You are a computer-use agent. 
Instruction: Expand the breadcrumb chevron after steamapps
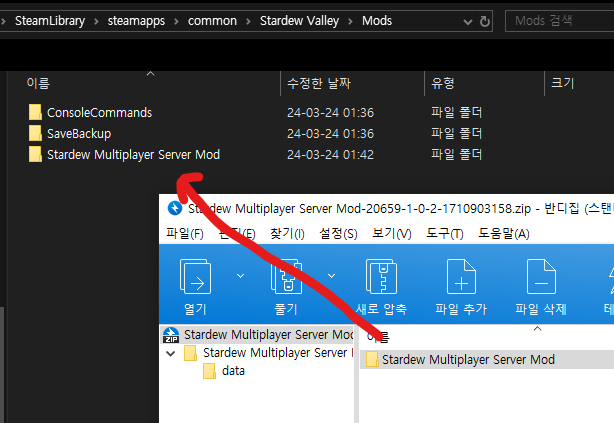pyautogui.click(x=176, y=21)
